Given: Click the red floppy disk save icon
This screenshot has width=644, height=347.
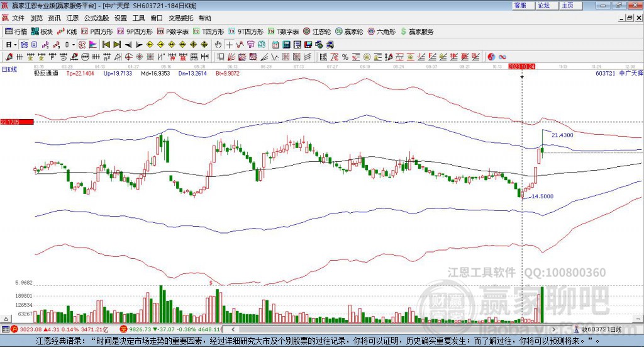Looking at the screenshot, I should tap(308, 45).
